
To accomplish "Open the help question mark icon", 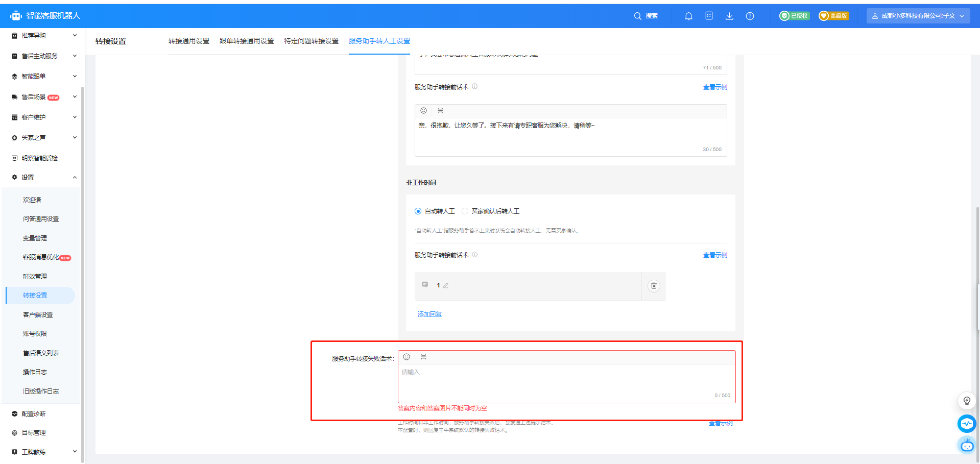I will (x=750, y=16).
